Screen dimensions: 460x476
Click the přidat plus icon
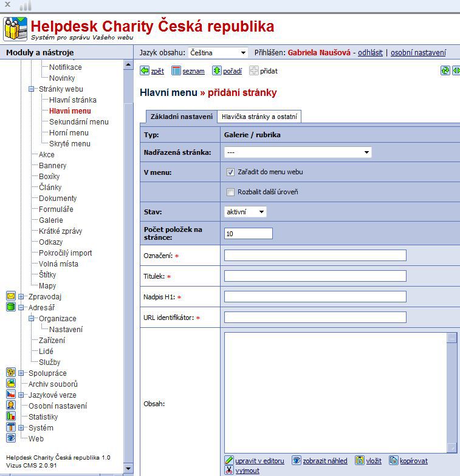[x=254, y=70]
